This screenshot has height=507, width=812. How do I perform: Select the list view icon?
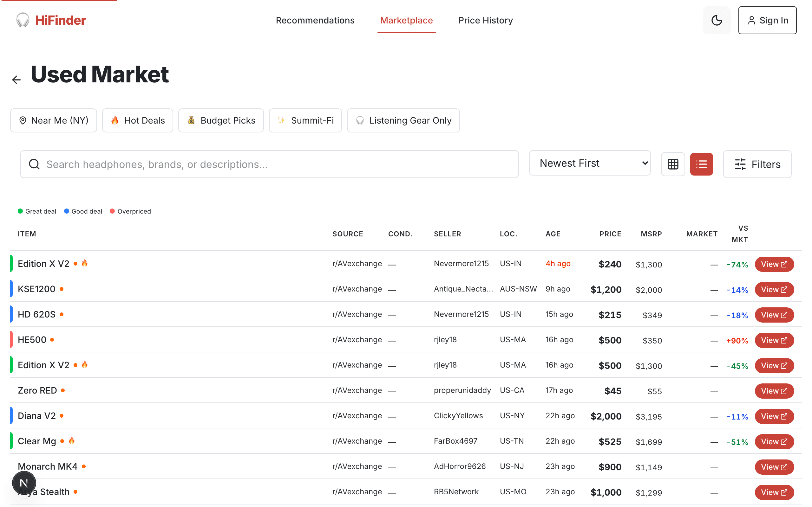pyautogui.click(x=701, y=164)
